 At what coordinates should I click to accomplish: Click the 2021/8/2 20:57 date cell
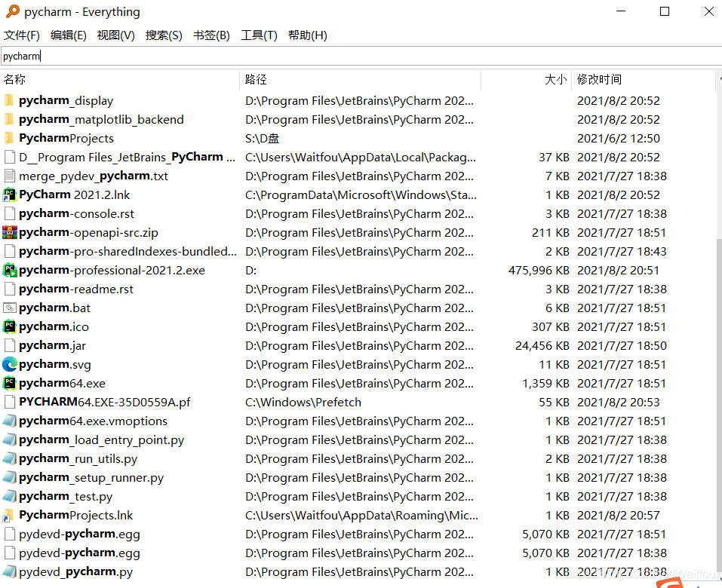[x=619, y=516]
